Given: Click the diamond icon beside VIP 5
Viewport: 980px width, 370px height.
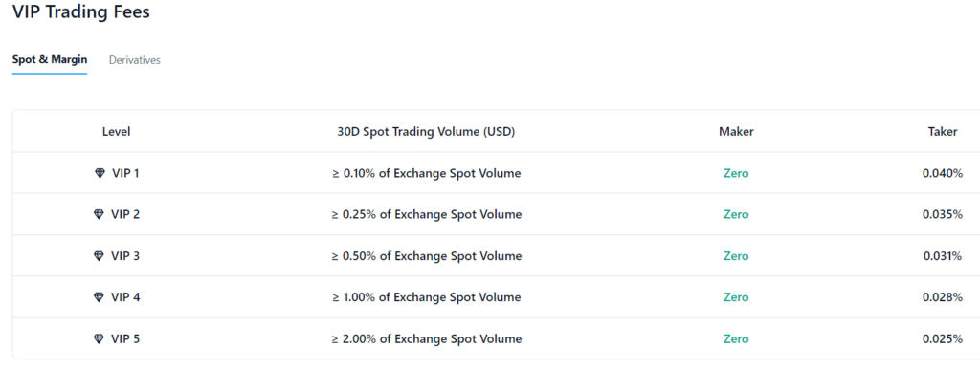Looking at the screenshot, I should pyautogui.click(x=99, y=338).
